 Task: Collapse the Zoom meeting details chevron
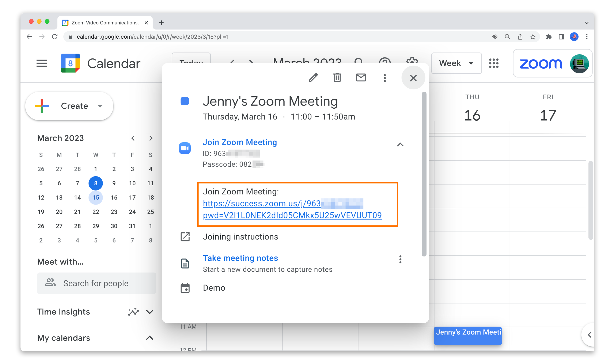tap(400, 145)
